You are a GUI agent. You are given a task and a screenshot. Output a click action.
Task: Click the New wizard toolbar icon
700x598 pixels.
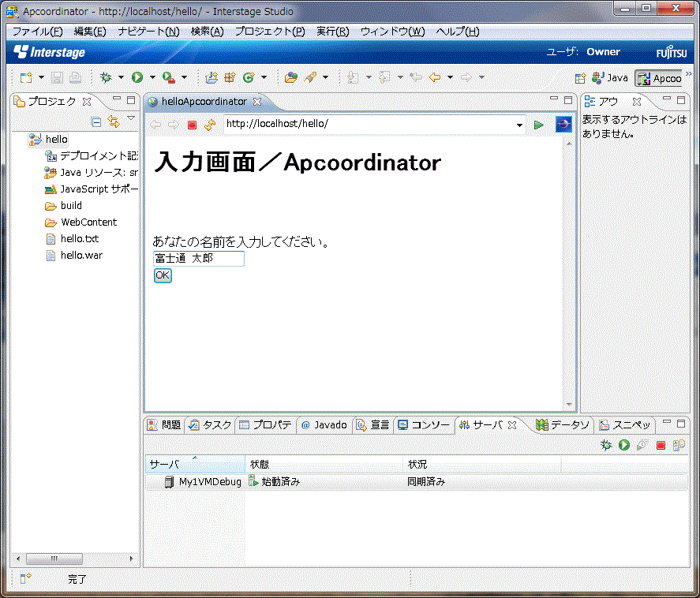click(x=26, y=77)
